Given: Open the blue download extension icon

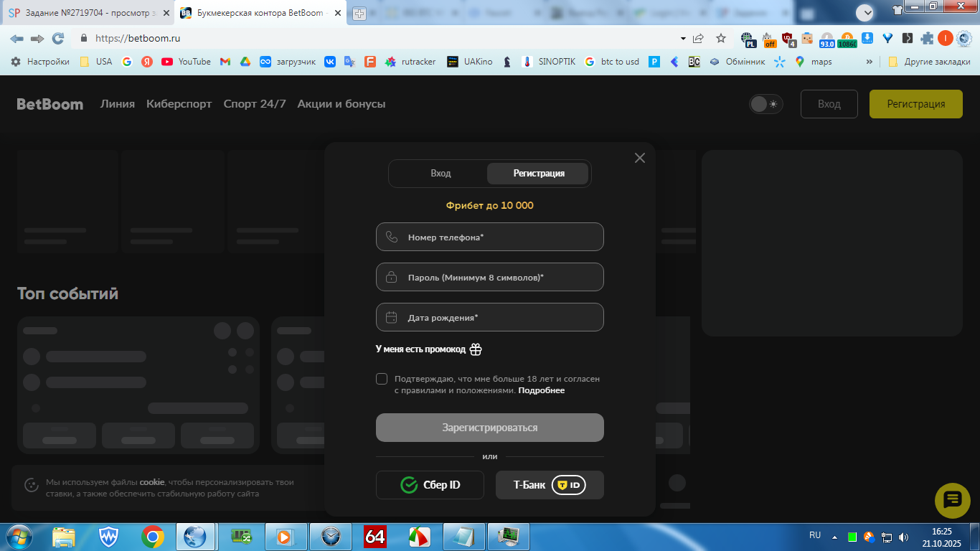Looking at the screenshot, I should [867, 38].
